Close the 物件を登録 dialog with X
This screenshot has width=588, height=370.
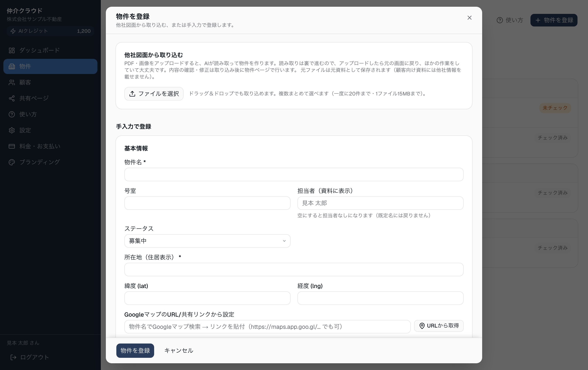pyautogui.click(x=469, y=18)
